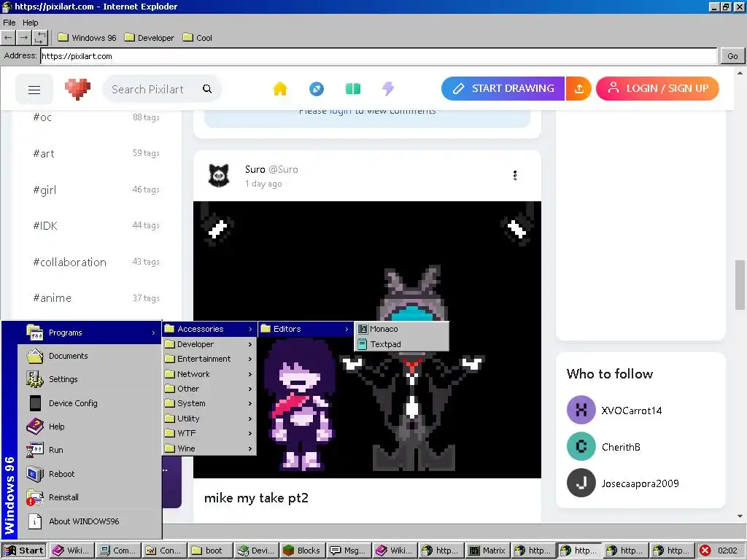Open CherithB's avatar
The height and width of the screenshot is (560, 747).
click(581, 447)
